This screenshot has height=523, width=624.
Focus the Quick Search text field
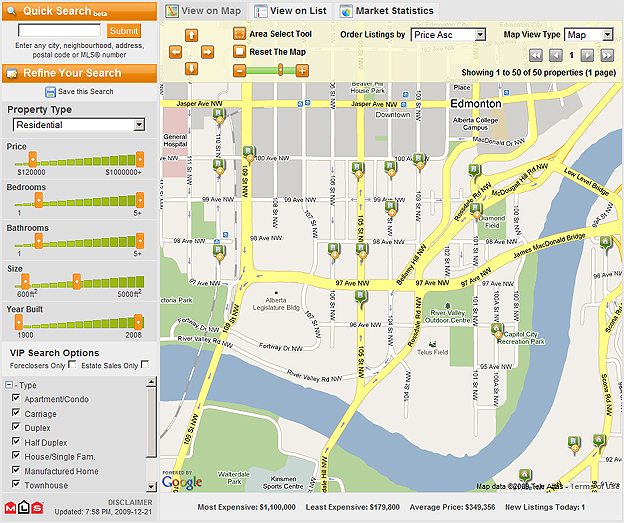tap(60, 30)
